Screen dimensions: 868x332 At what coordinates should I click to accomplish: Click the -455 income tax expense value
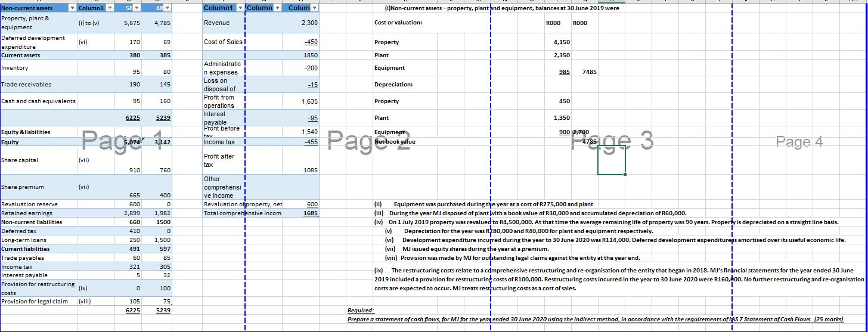(300, 142)
